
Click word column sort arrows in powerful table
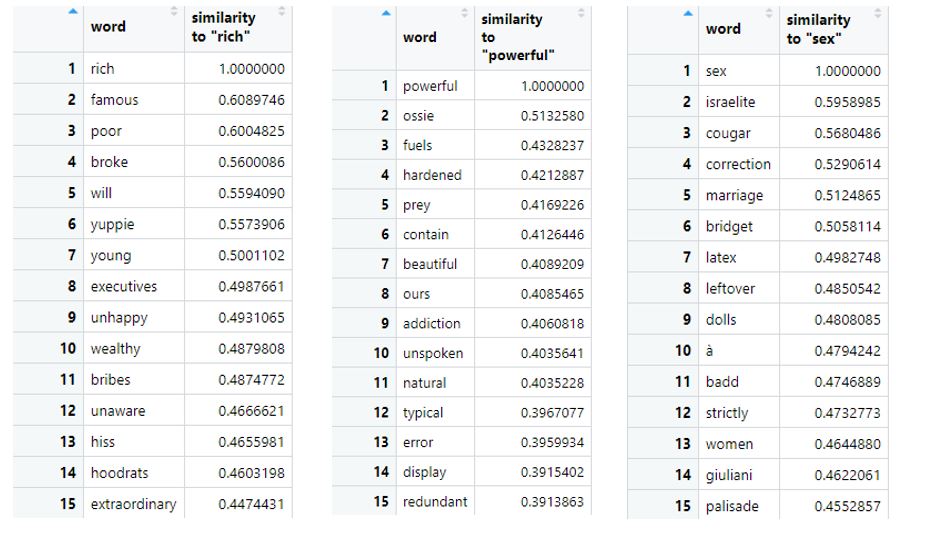[465, 12]
